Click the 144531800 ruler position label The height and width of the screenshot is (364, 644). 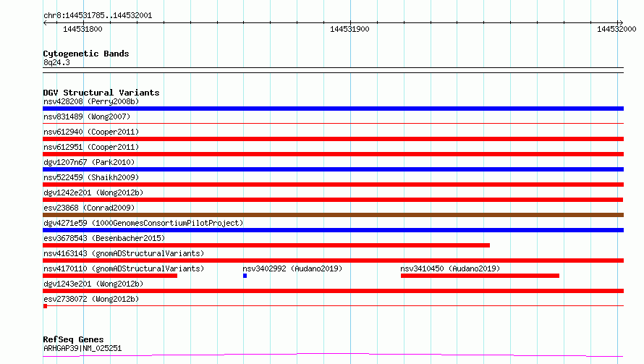coord(82,29)
